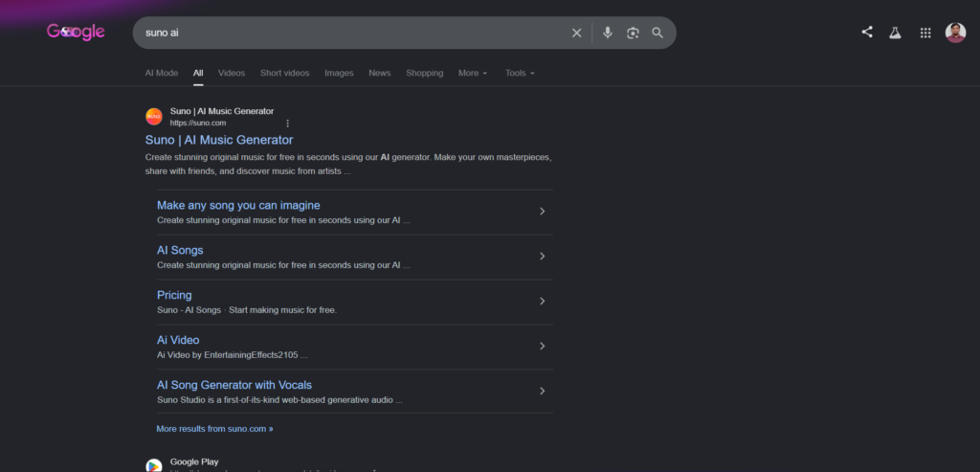Click 'More results from suno.com »'

pos(214,429)
